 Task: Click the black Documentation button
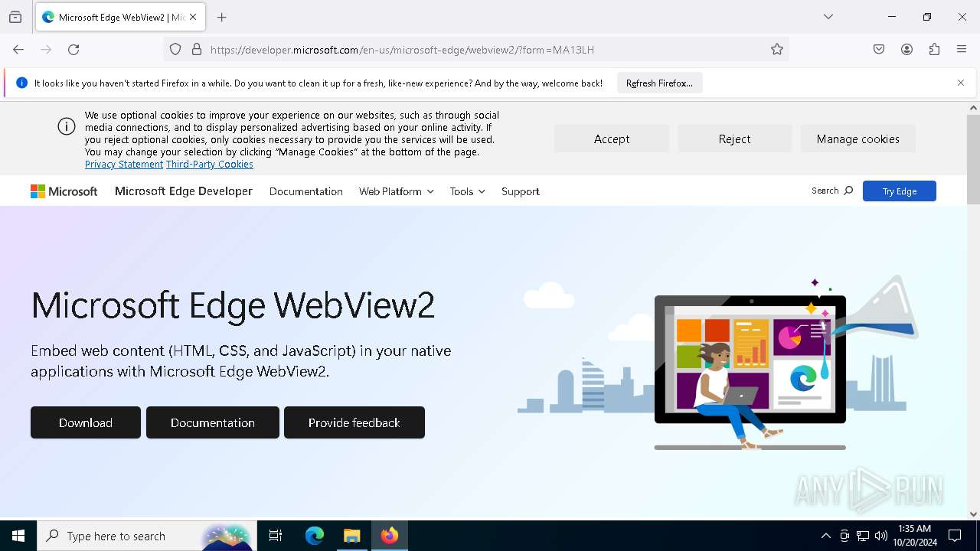213,422
